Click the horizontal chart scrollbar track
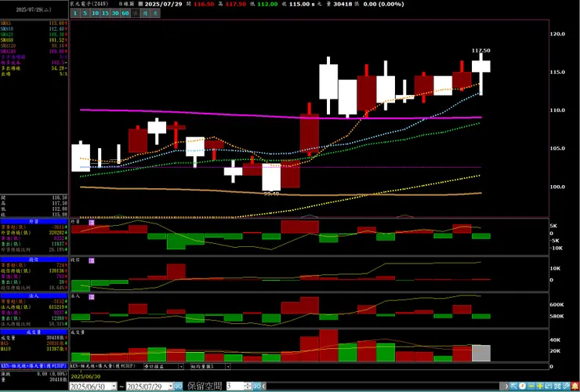This screenshot has height=392, width=580. click(x=382, y=386)
